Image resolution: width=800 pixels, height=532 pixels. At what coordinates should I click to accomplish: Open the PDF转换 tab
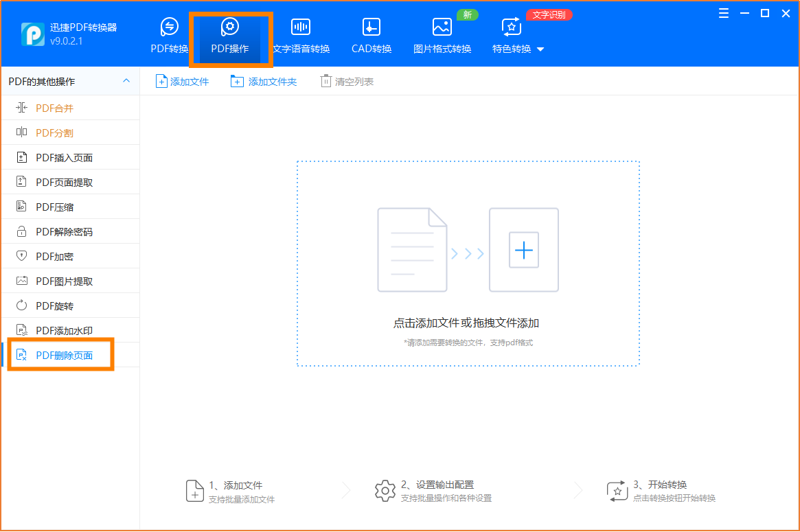tap(170, 36)
